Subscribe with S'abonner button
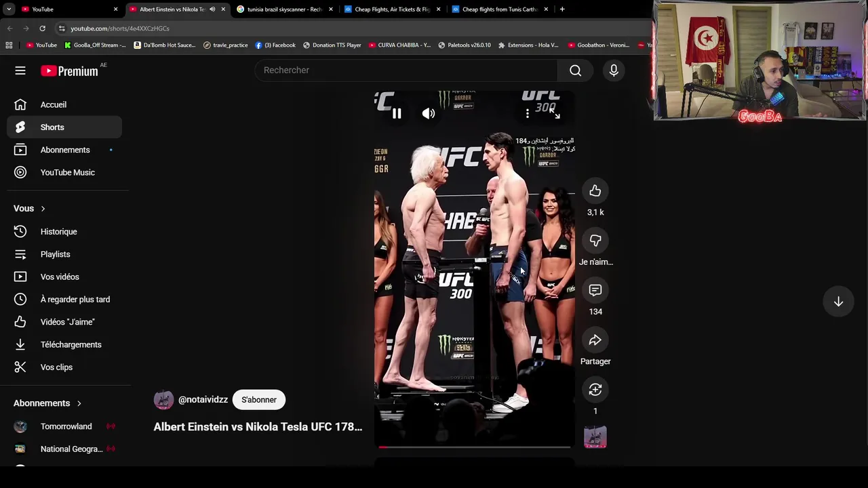Viewport: 868px width, 488px height. click(259, 400)
